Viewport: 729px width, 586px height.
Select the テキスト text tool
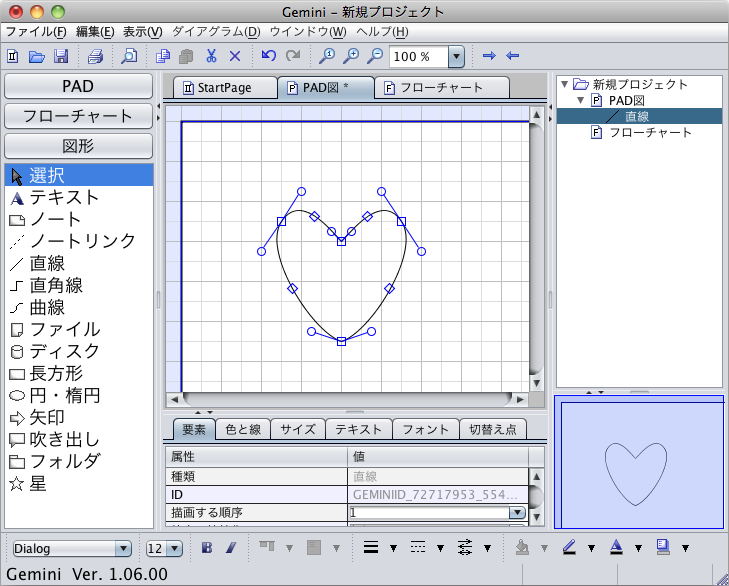pyautogui.click(x=79, y=198)
